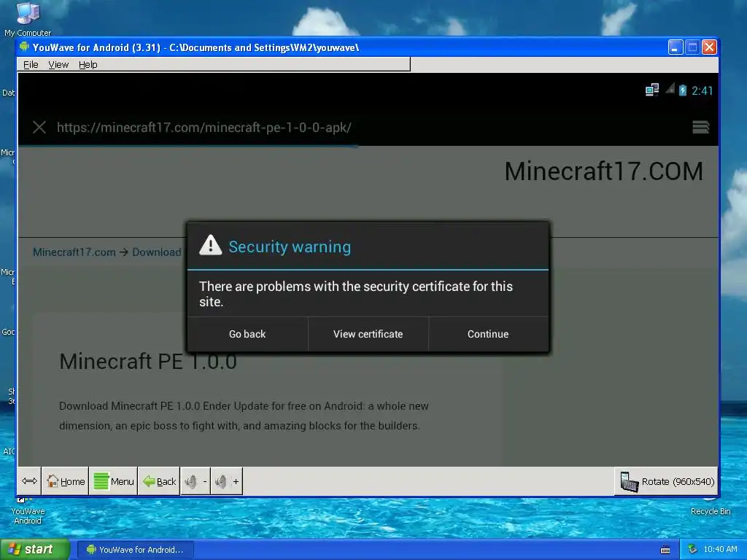This screenshot has height=560, width=747.
Task: Click the system tray network icon
Action: [x=693, y=550]
